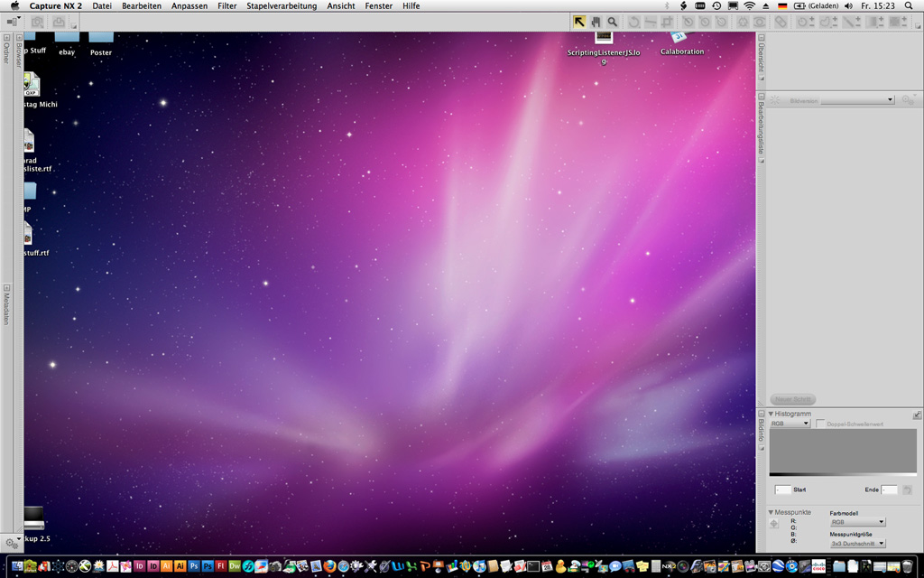Click the ScriptingListenerJS.log desktop file
Screen dimensions: 924x578
click(604, 47)
